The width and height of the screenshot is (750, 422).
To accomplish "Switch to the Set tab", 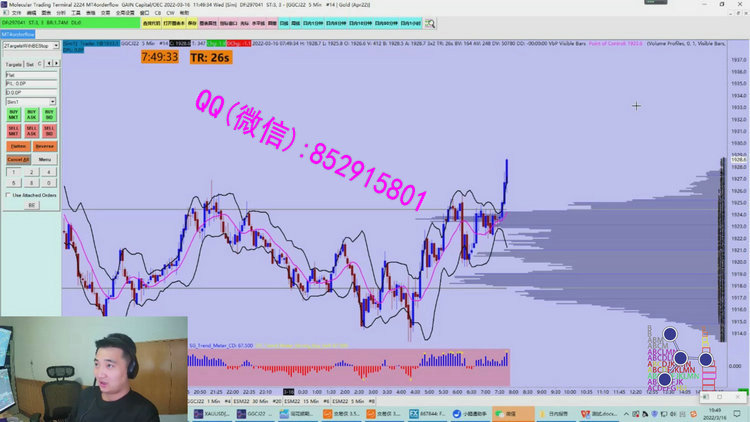I will pos(29,63).
